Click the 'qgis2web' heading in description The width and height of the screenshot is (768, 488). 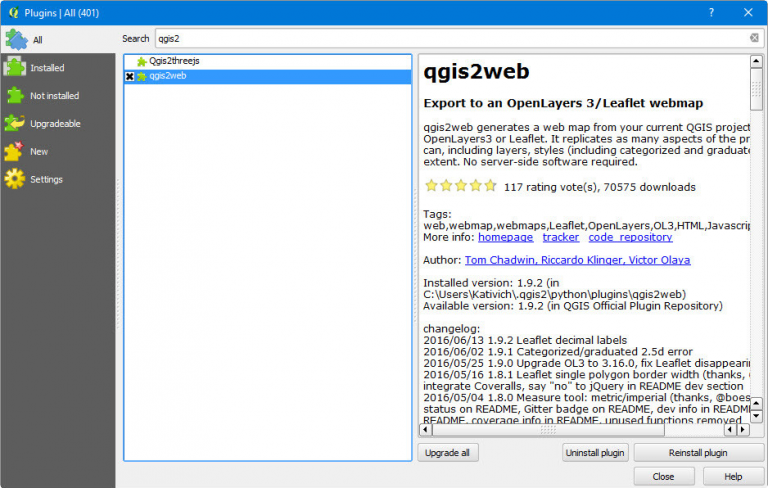476,72
